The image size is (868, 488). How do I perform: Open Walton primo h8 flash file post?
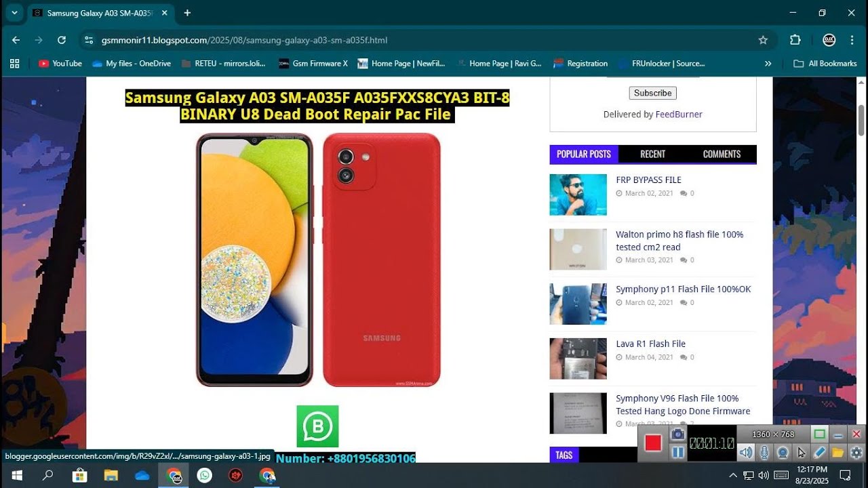click(x=679, y=241)
